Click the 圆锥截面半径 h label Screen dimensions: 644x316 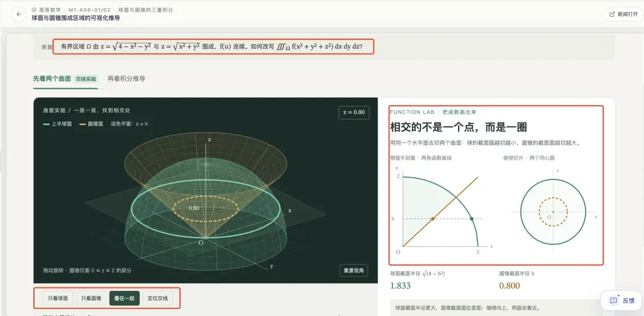coord(516,273)
